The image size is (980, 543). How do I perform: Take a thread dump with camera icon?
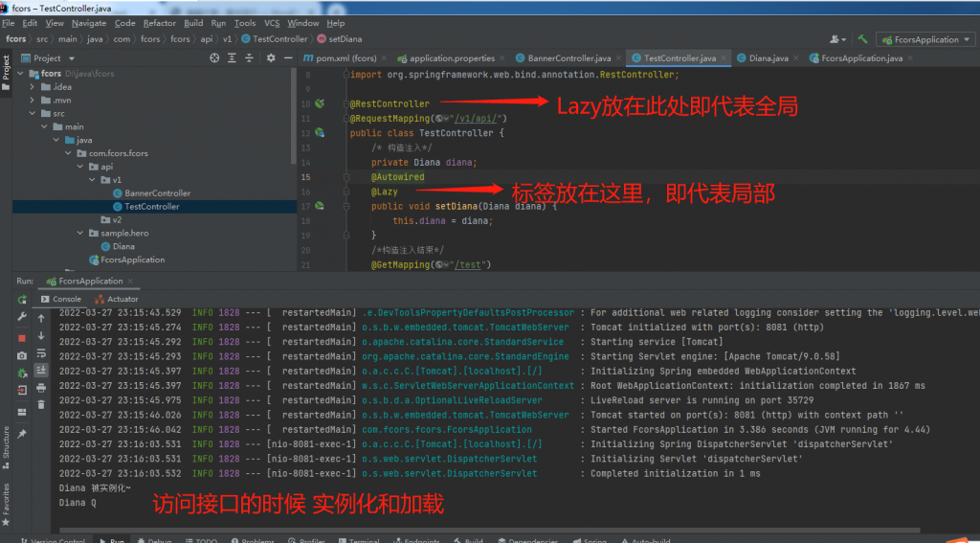[22, 356]
